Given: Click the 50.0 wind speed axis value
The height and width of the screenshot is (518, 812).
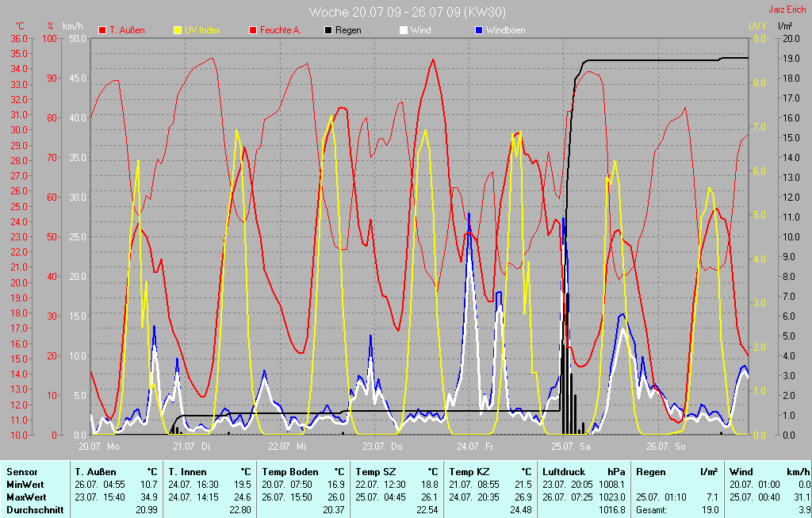Looking at the screenshot, I should pyautogui.click(x=78, y=39).
